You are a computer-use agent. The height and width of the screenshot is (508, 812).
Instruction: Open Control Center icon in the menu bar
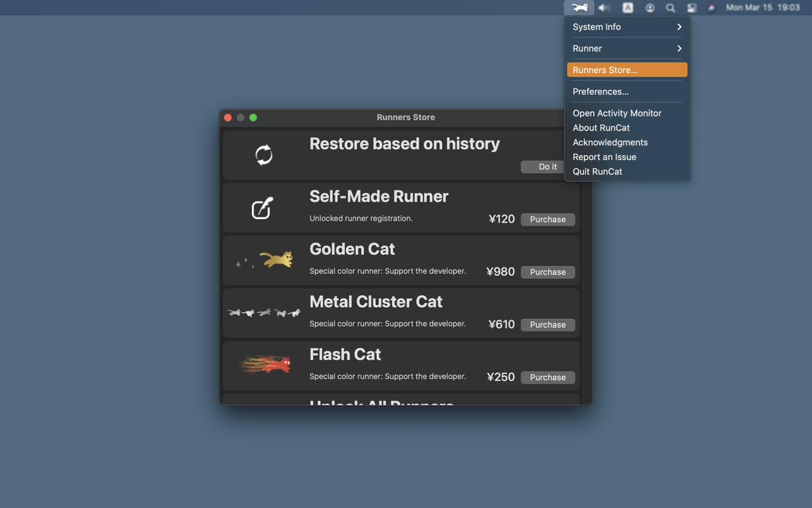(x=691, y=8)
